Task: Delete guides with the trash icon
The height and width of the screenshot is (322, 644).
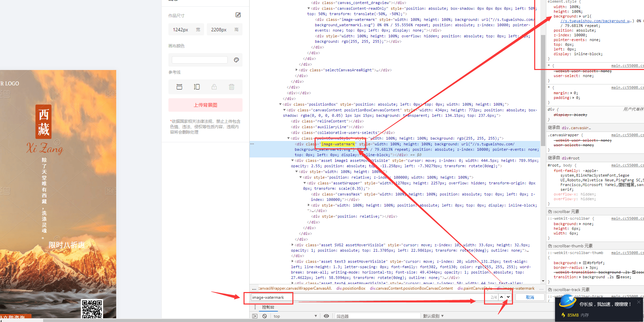Action: tap(231, 87)
